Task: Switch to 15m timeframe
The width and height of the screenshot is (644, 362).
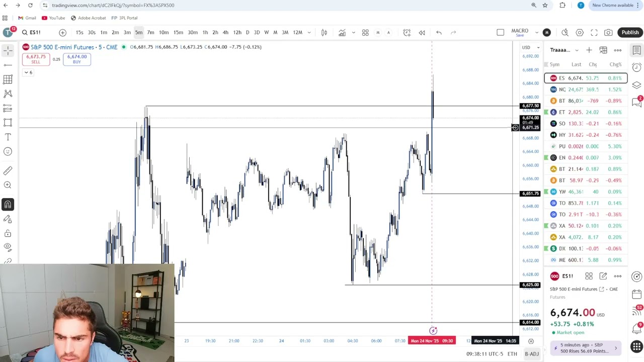Action: (x=178, y=32)
